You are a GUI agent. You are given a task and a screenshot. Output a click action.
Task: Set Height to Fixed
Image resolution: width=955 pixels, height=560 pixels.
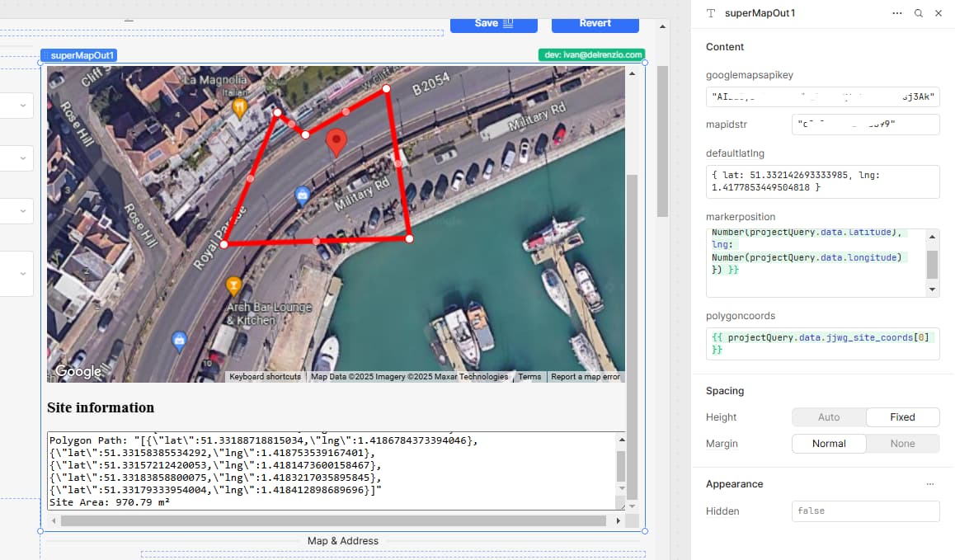click(x=902, y=417)
